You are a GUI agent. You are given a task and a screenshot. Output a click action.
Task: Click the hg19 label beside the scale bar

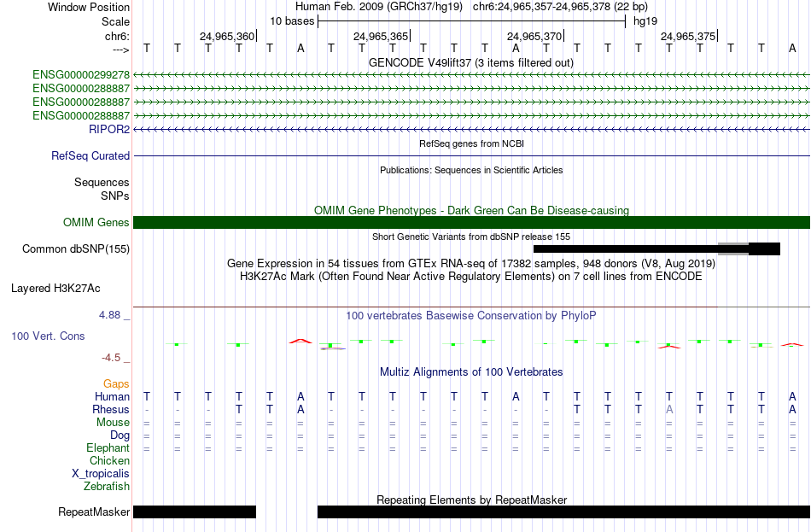click(x=645, y=21)
